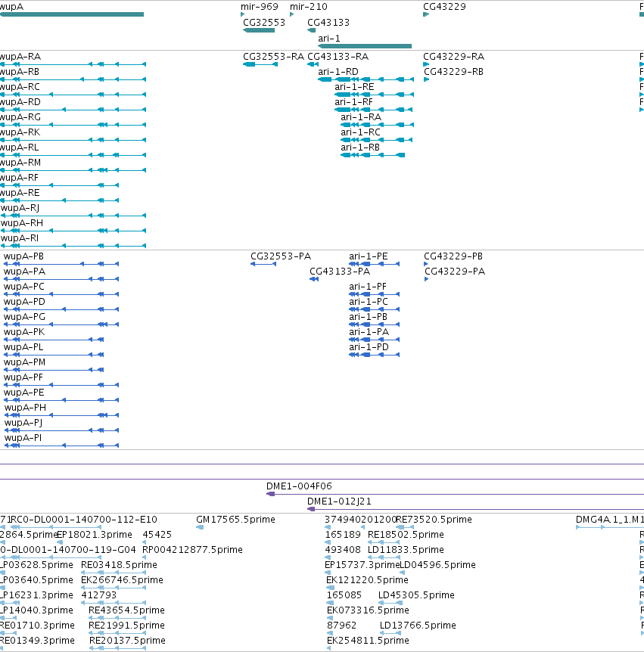Select transcript wupA-RD
Image resolution: width=644 pixels, height=652 pixels.
[73, 110]
